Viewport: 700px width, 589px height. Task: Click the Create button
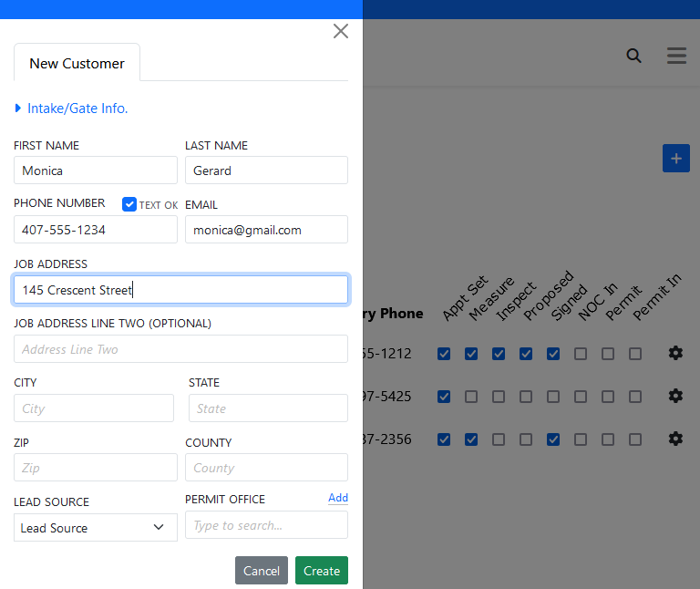point(321,571)
